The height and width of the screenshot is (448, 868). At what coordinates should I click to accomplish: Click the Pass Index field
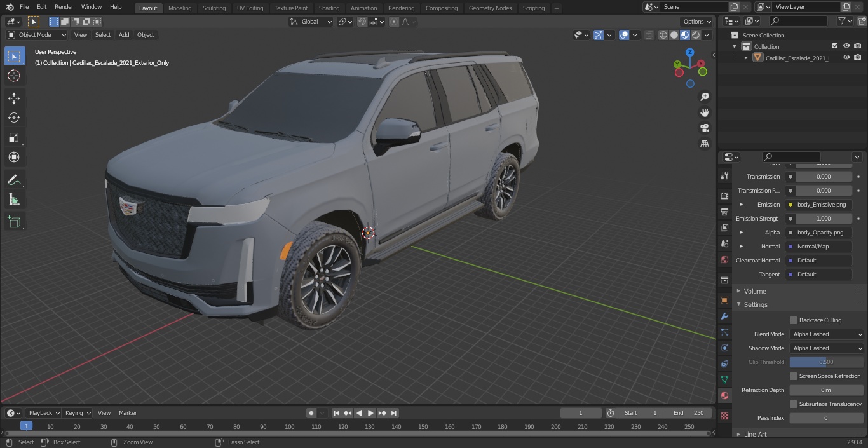pos(826,418)
